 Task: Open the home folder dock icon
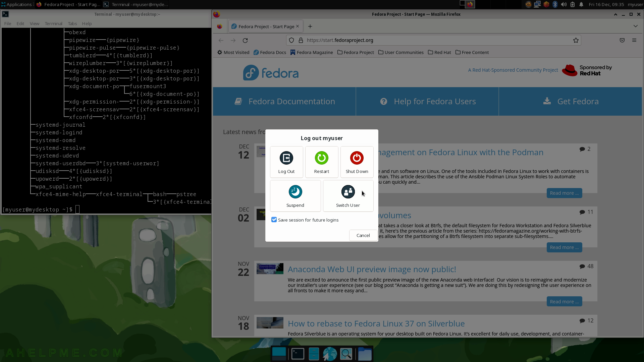tap(365, 354)
